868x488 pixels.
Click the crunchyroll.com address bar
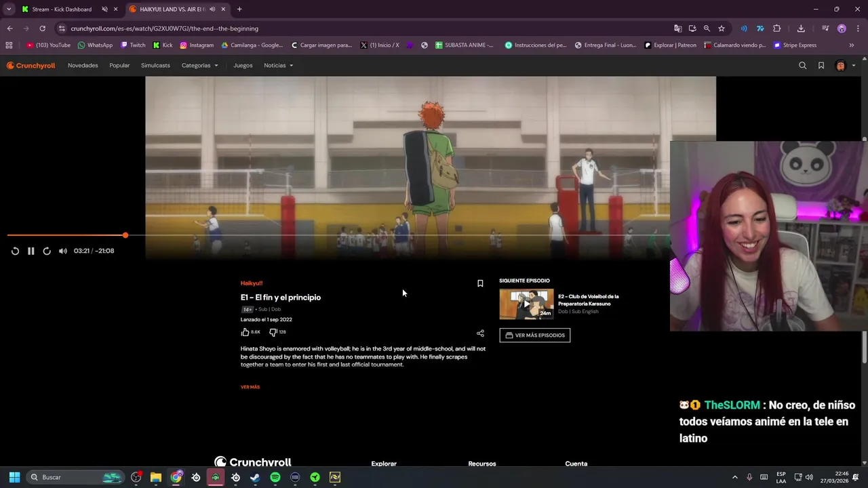(x=366, y=28)
